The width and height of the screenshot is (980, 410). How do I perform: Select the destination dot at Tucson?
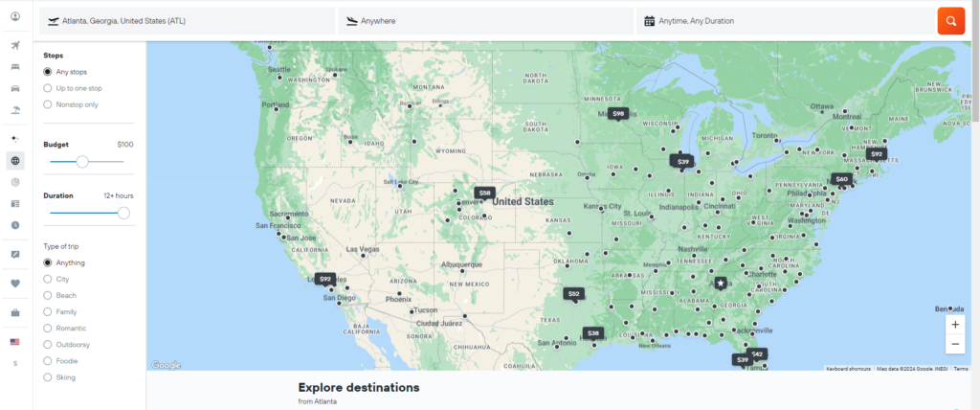point(412,311)
